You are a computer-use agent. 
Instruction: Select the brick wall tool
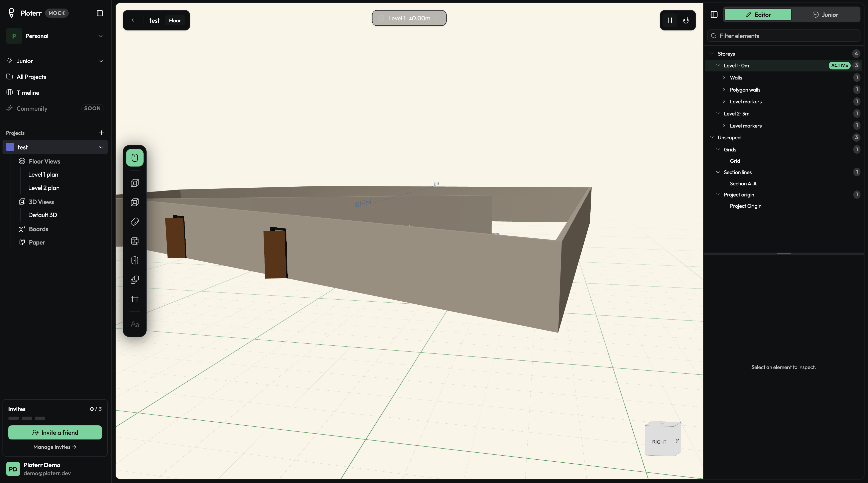pyautogui.click(x=135, y=241)
